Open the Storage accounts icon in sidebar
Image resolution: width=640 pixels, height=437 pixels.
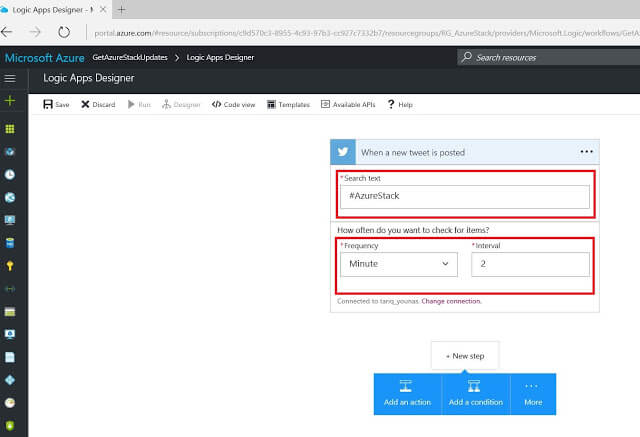[x=10, y=312]
